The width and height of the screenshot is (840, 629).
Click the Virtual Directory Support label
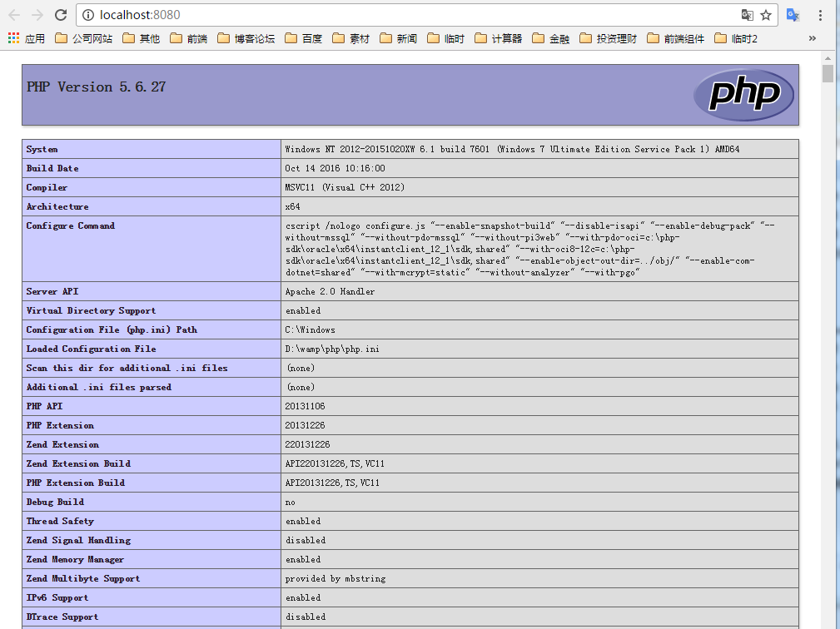91,310
